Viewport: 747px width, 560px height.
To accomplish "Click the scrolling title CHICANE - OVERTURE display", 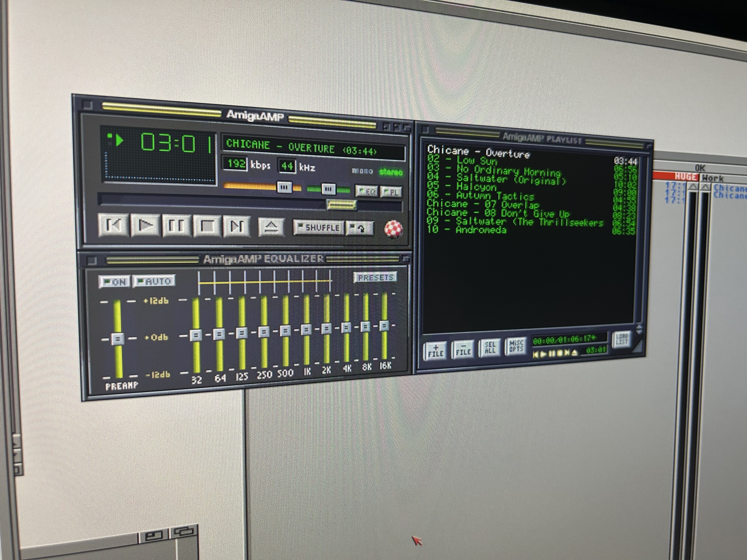I will (313, 148).
